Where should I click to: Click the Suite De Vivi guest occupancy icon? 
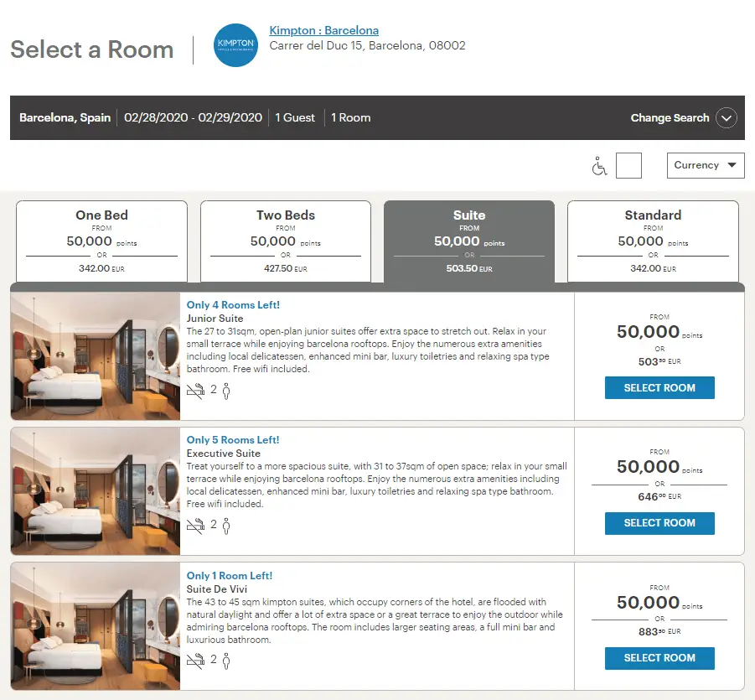pos(226,661)
